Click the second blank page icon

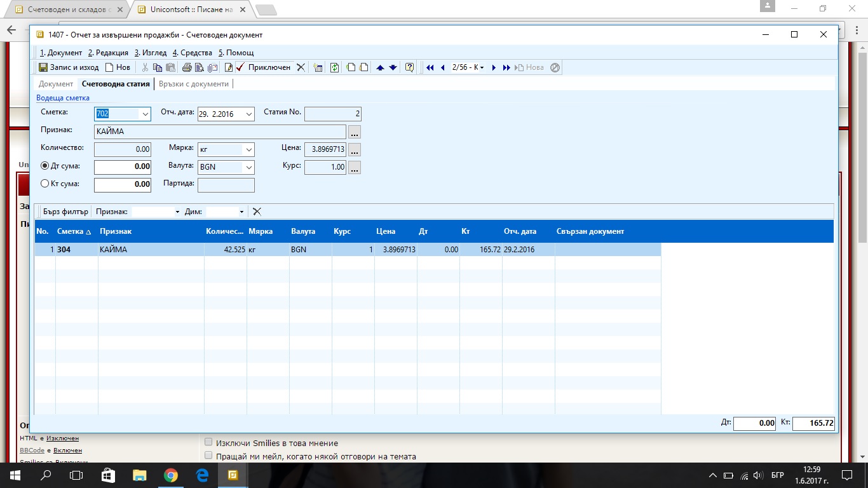tap(364, 67)
